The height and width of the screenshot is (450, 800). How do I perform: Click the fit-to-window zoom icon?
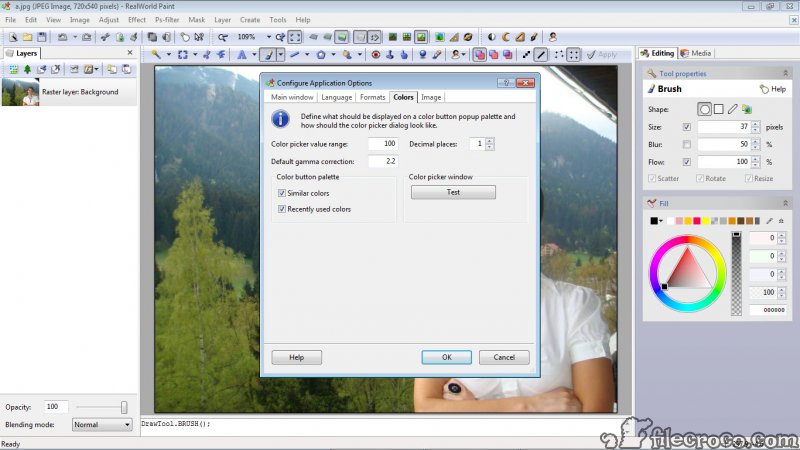pos(295,37)
